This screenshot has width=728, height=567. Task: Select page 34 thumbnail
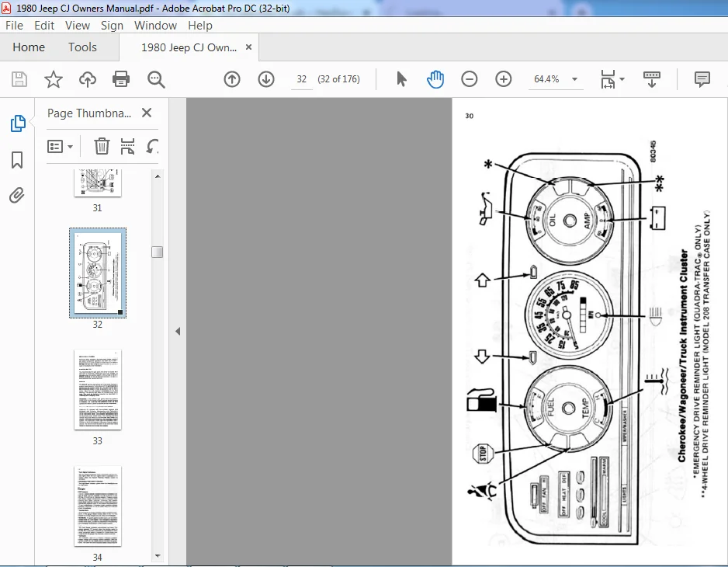98,506
